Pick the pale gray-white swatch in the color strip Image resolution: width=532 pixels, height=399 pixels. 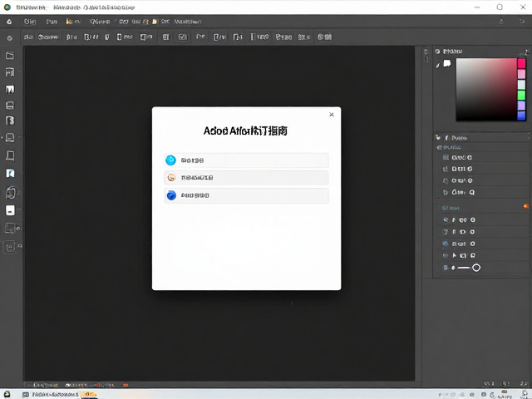(x=521, y=84)
